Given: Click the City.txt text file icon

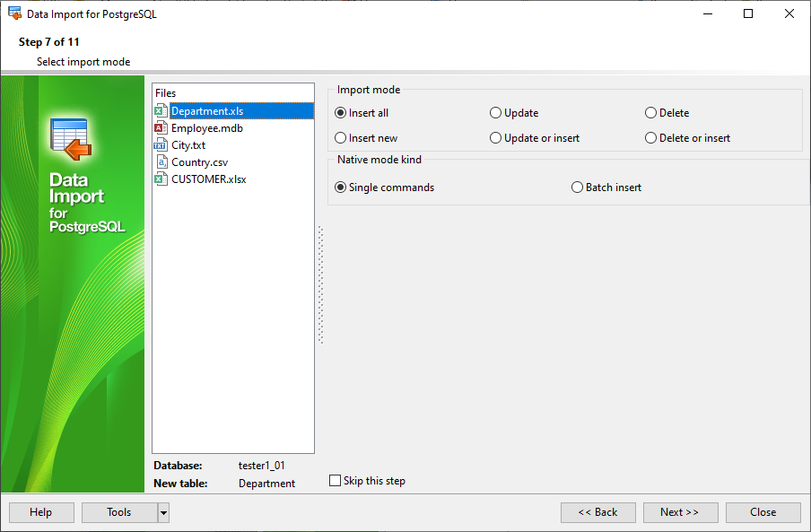Looking at the screenshot, I should click(161, 145).
